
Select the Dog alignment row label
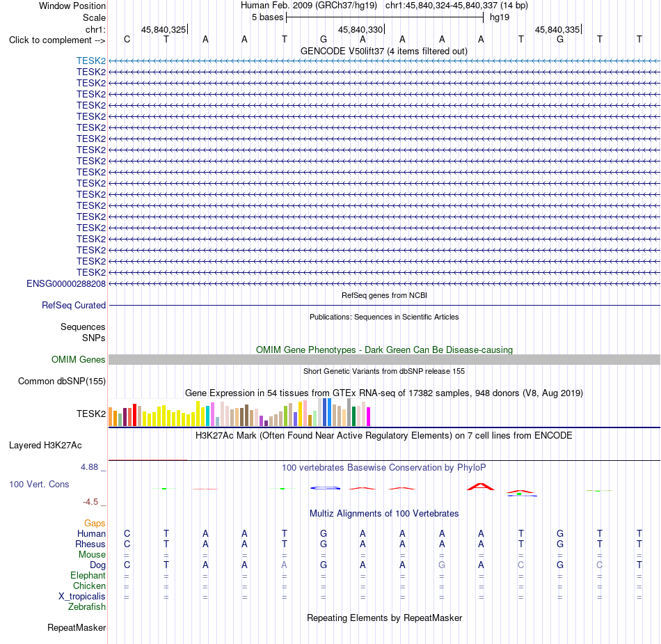(97, 565)
